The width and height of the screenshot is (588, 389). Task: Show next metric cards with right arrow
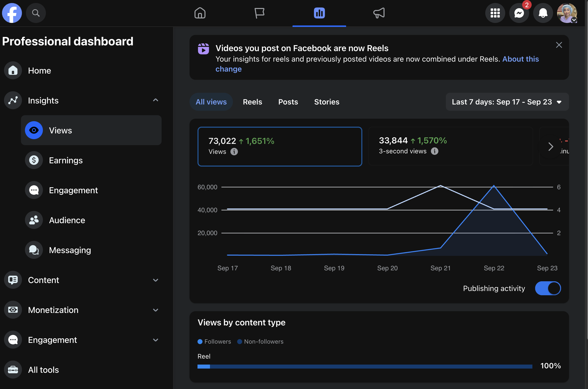pyautogui.click(x=550, y=146)
